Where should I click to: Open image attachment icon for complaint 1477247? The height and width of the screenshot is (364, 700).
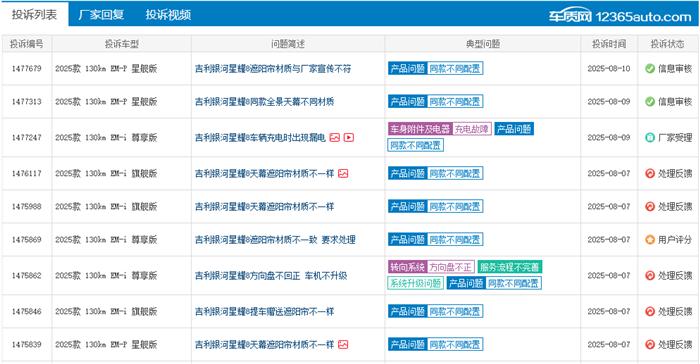335,138
